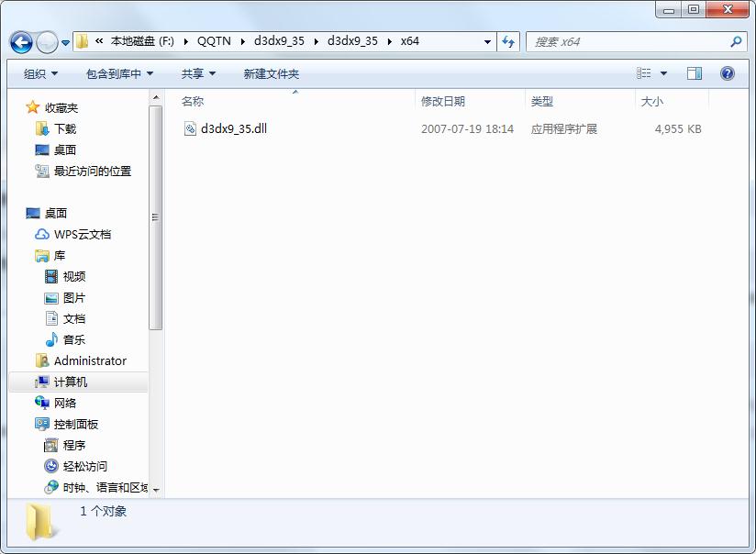Select the d3dx9_35.dll file

point(234,128)
